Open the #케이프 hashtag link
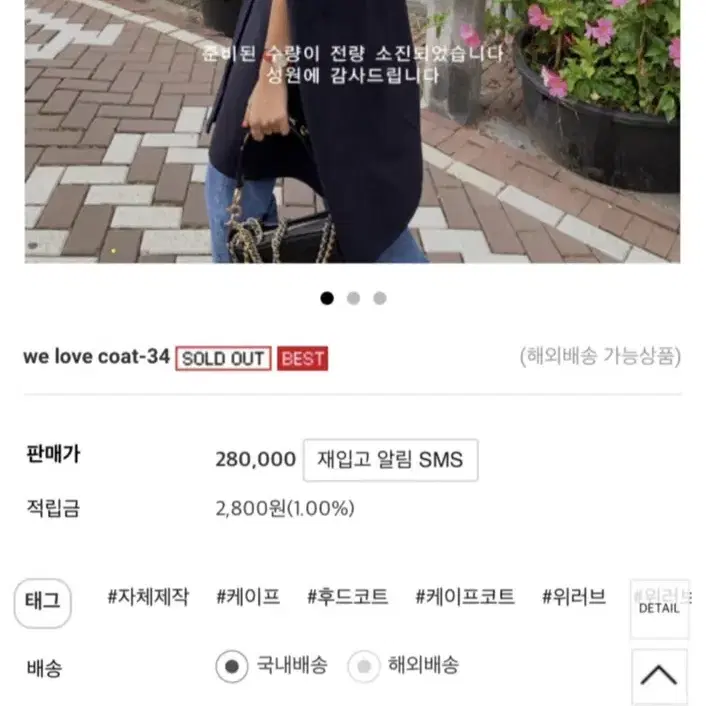The image size is (706, 706). point(248,597)
